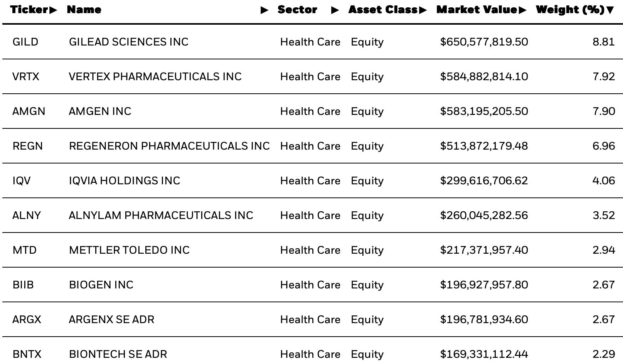
Task: Select IQVIA HOLDINGS INC row
Action: tap(313, 180)
